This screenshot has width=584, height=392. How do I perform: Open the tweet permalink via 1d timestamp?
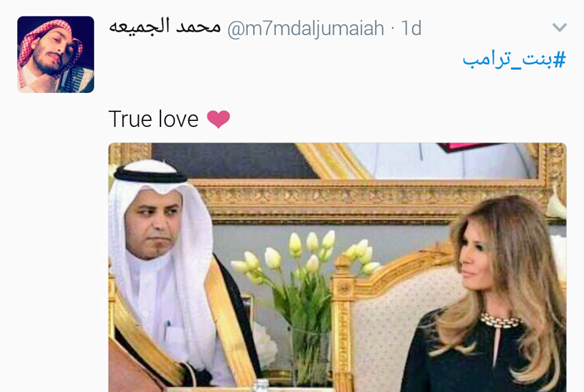click(x=411, y=29)
